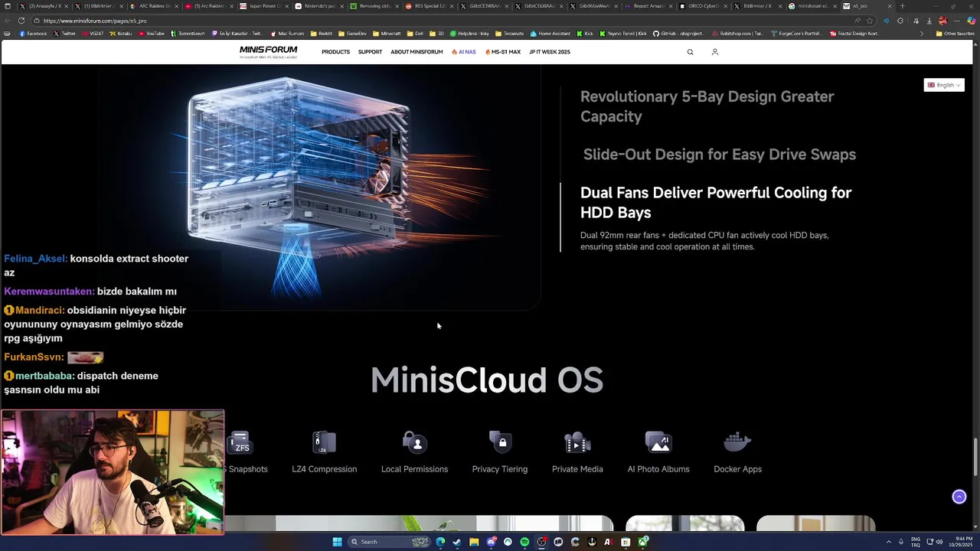The height and width of the screenshot is (551, 980).
Task: Open the Minecraft bookmarks folder
Action: [387, 34]
